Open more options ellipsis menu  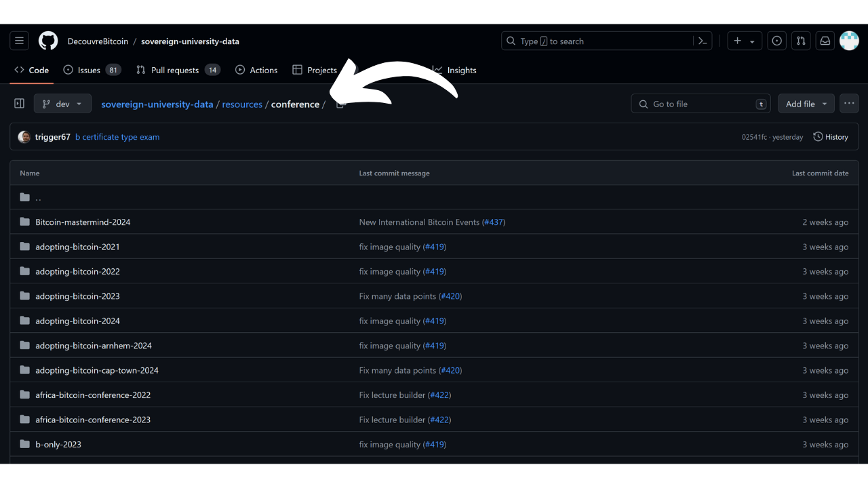click(849, 104)
